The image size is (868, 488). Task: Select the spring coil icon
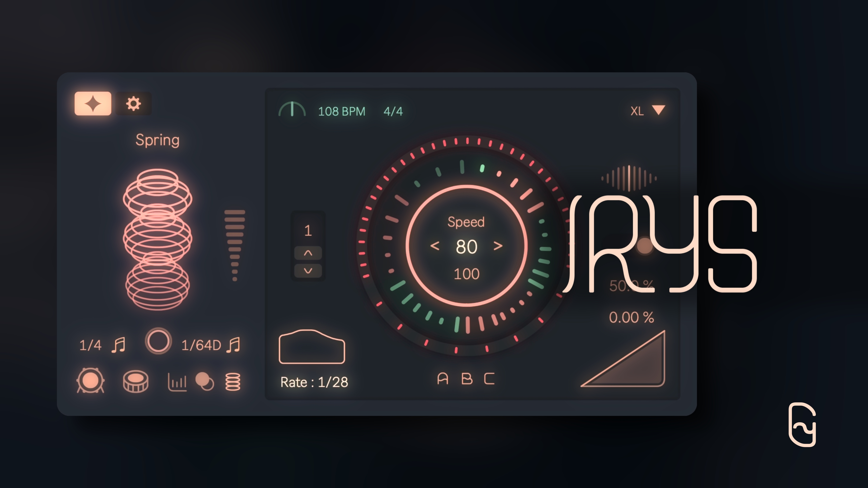pos(233,382)
